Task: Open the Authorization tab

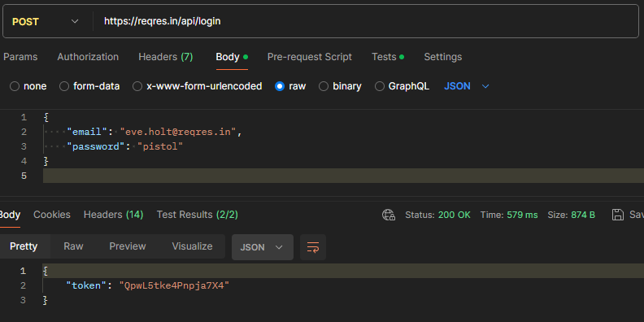Action: 88,57
